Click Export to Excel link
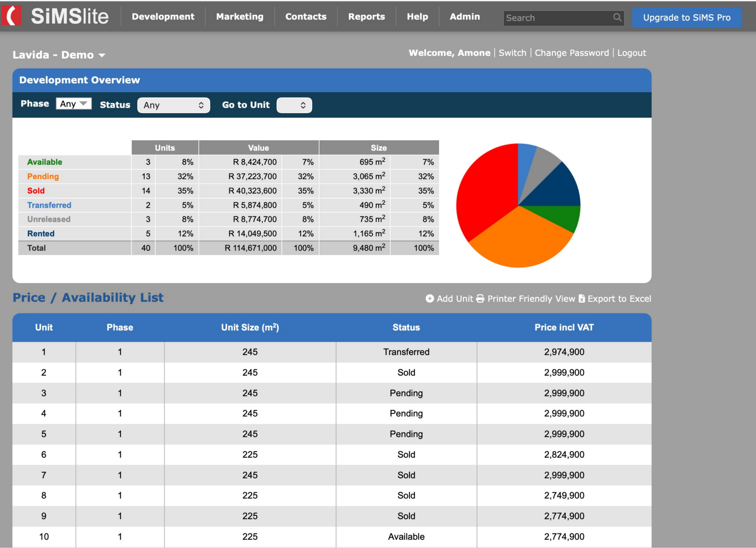 [x=619, y=298]
